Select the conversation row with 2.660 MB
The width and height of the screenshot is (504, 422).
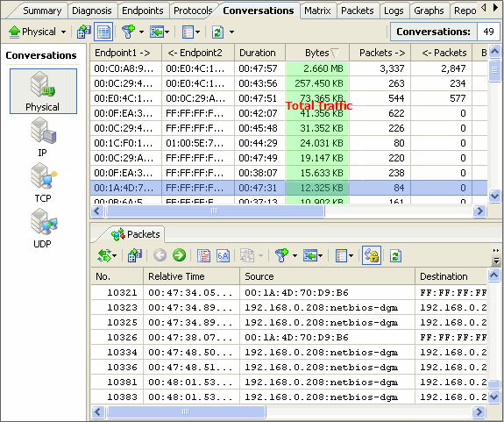[288, 68]
